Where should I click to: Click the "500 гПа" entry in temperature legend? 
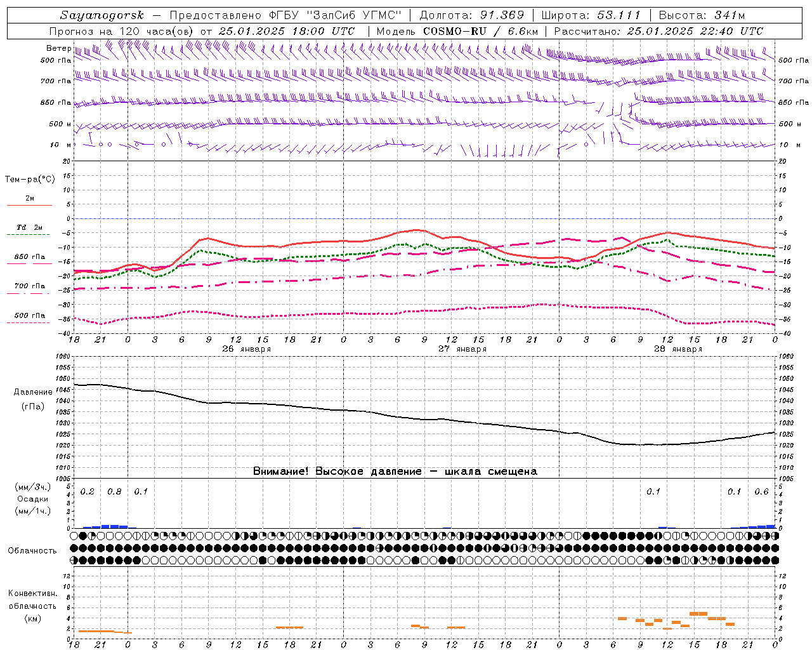(x=29, y=315)
